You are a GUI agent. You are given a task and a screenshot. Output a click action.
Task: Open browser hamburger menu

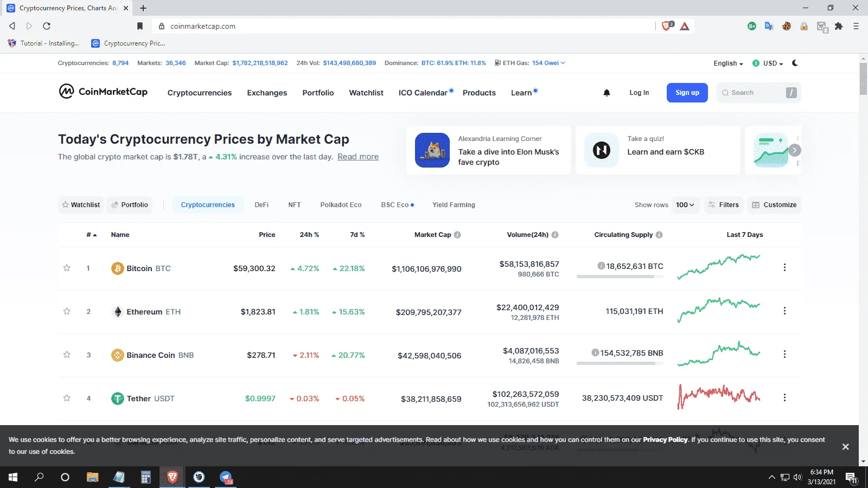click(856, 26)
